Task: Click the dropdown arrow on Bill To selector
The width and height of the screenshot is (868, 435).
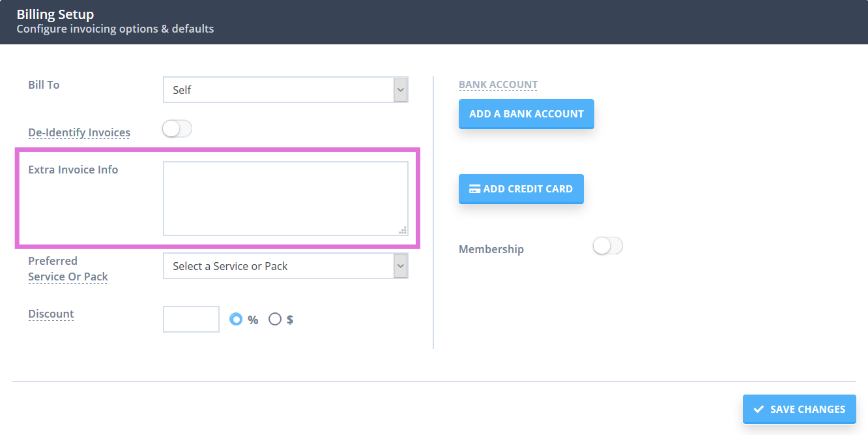Action: coord(401,89)
